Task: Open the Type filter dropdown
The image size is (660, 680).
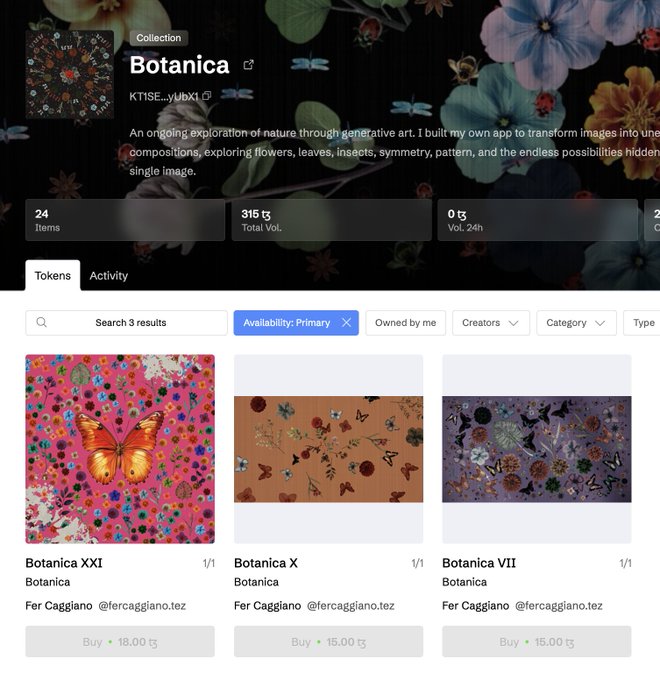Action: point(644,323)
